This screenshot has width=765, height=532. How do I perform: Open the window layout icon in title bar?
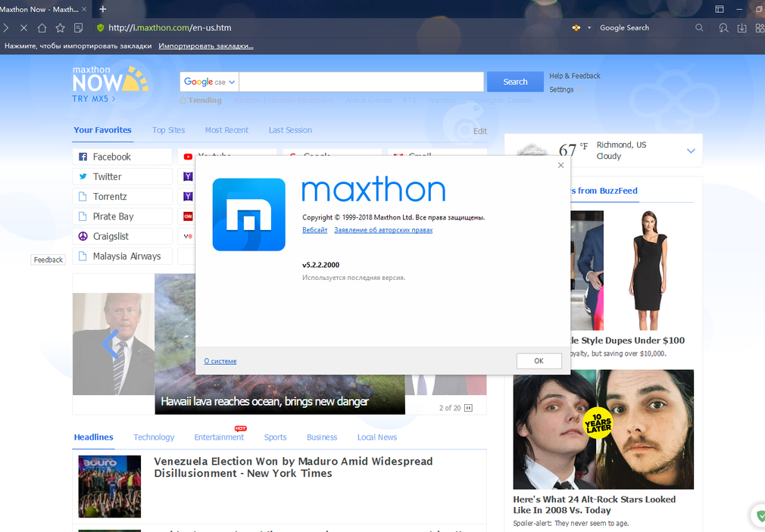[x=719, y=9]
